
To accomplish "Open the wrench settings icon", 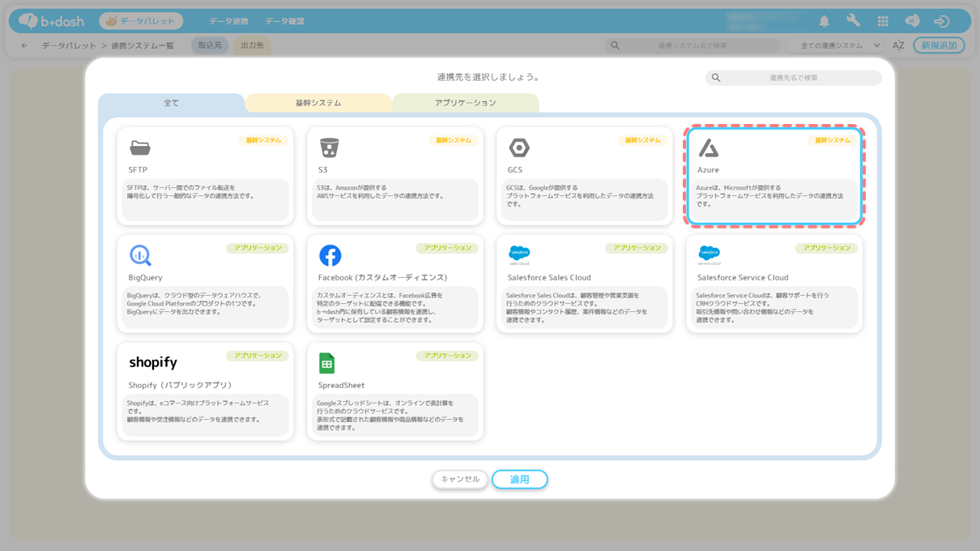I will click(853, 21).
